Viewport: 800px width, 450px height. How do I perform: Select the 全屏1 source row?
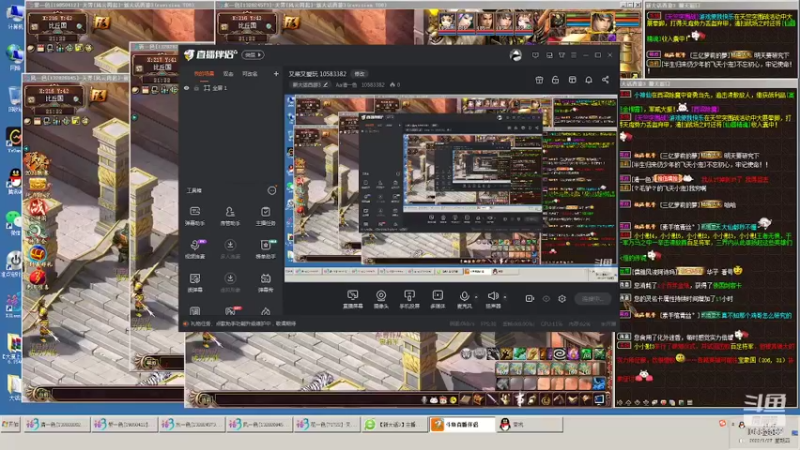point(231,88)
